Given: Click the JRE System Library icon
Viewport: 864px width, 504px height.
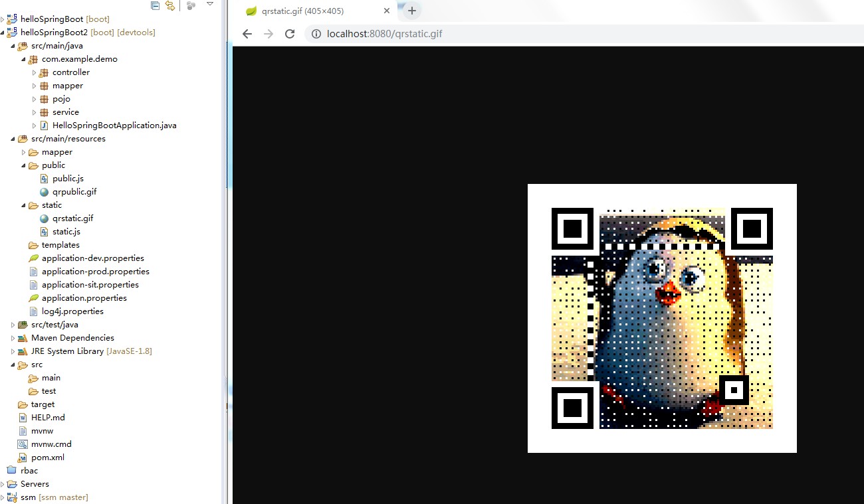Looking at the screenshot, I should click(23, 351).
